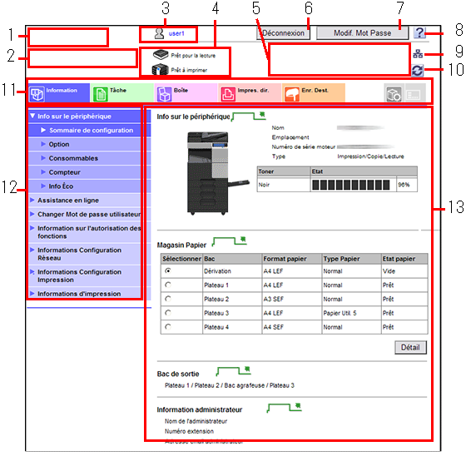Click the purple Boîte tab icon
The image size is (466, 476).
click(x=164, y=94)
